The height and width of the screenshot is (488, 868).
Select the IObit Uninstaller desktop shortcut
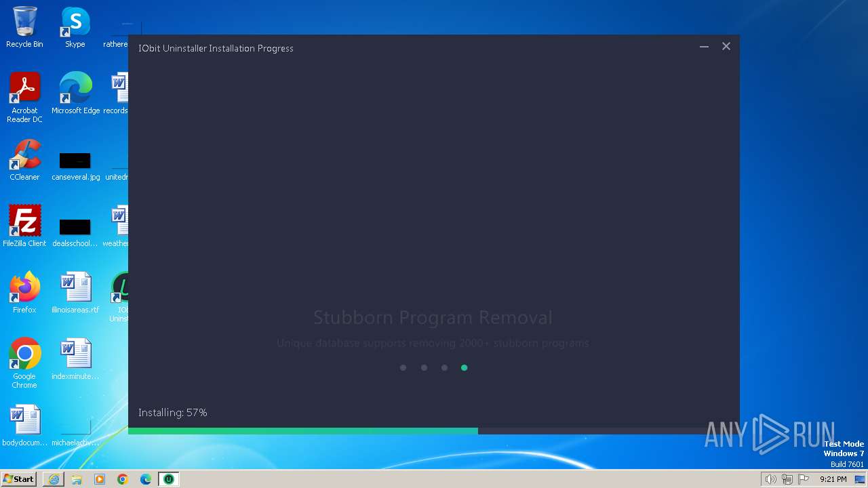pyautogui.click(x=119, y=297)
